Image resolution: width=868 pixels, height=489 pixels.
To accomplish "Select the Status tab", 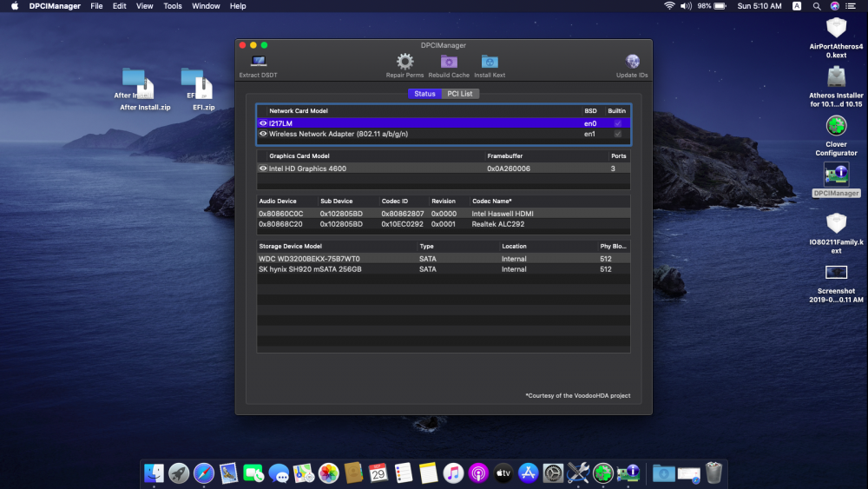I will click(424, 94).
